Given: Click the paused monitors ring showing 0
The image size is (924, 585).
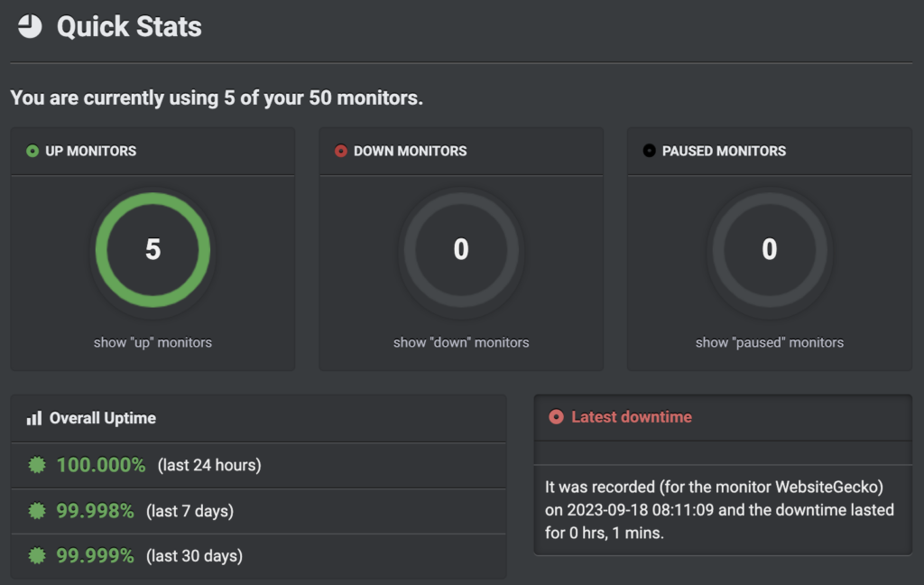Looking at the screenshot, I should coord(769,249).
